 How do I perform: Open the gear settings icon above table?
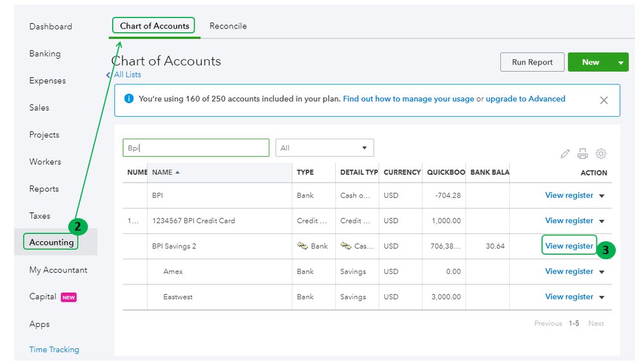601,154
